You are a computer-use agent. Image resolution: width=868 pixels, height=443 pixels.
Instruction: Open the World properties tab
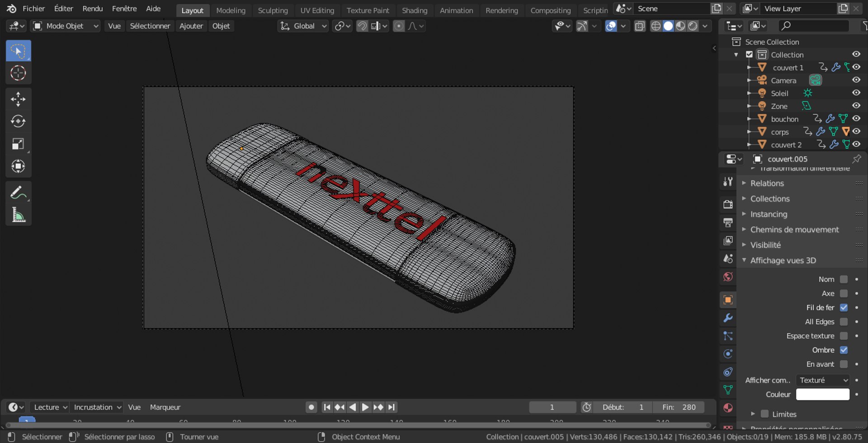[x=728, y=277]
